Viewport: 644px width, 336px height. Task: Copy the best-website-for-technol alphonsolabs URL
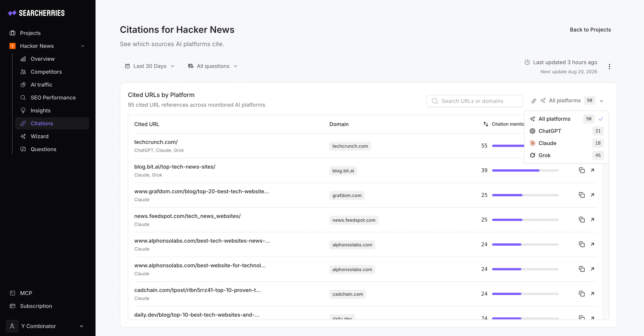click(581, 269)
